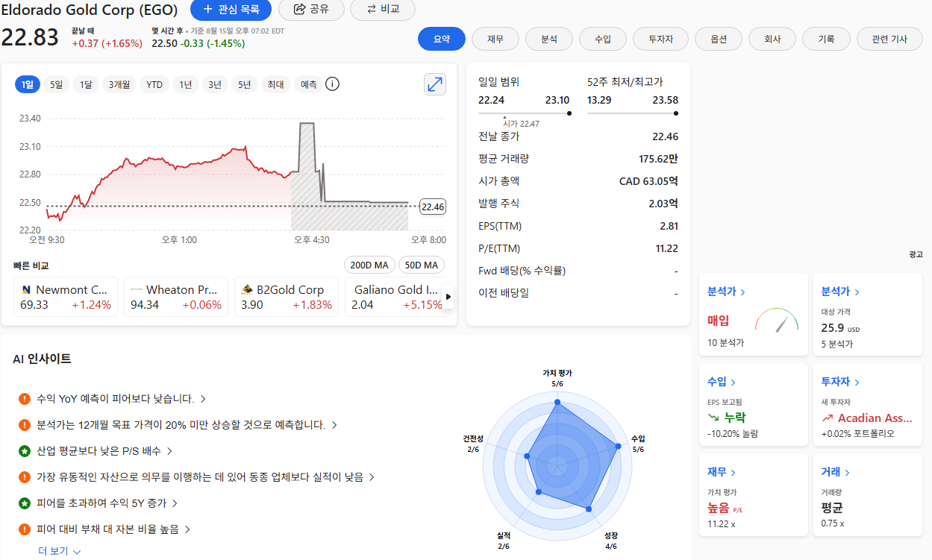Viewport: 932px width, 560px height.
Task: Expand insight 피어 대비 부채 대 자본 비율 높음
Action: point(114,529)
